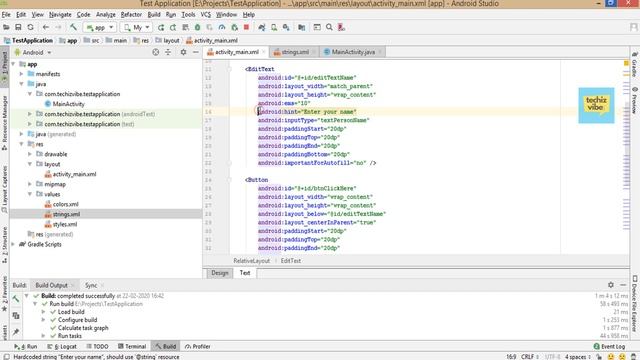Close the activity_main.xml editor tab
640x360 pixels.
(x=264, y=52)
